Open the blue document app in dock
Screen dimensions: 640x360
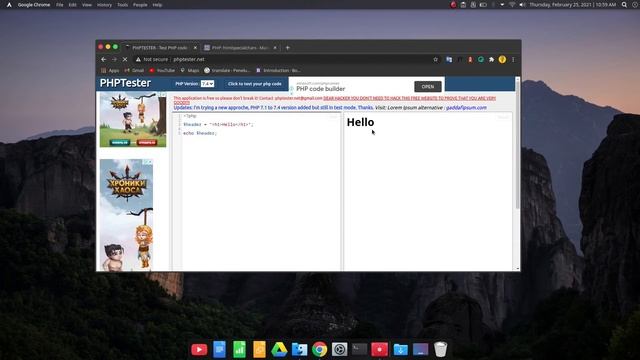coord(219,349)
